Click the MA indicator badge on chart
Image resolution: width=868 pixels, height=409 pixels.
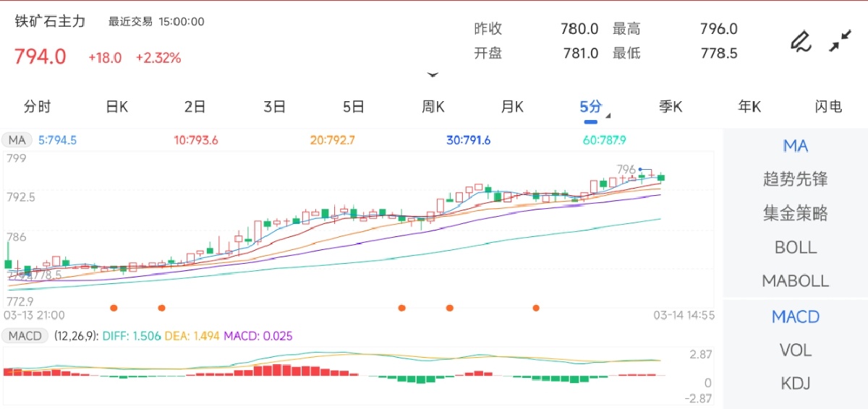[x=17, y=139]
